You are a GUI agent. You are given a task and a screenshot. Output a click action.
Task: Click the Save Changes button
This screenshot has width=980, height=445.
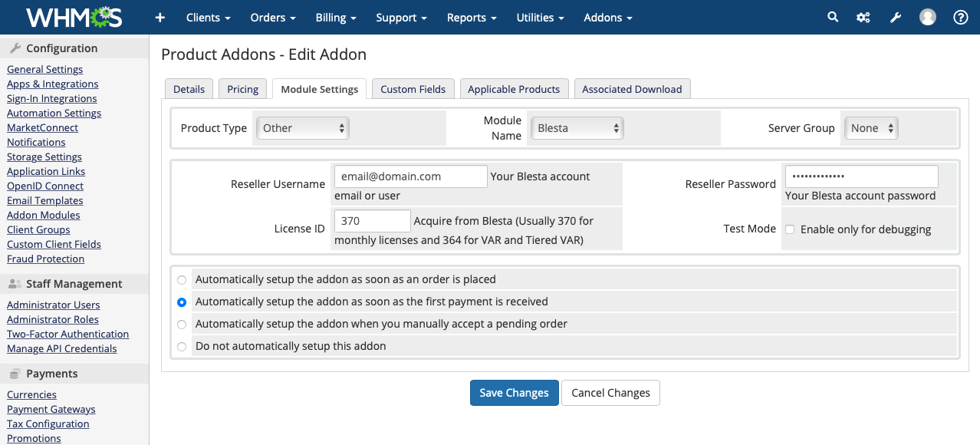coord(514,393)
